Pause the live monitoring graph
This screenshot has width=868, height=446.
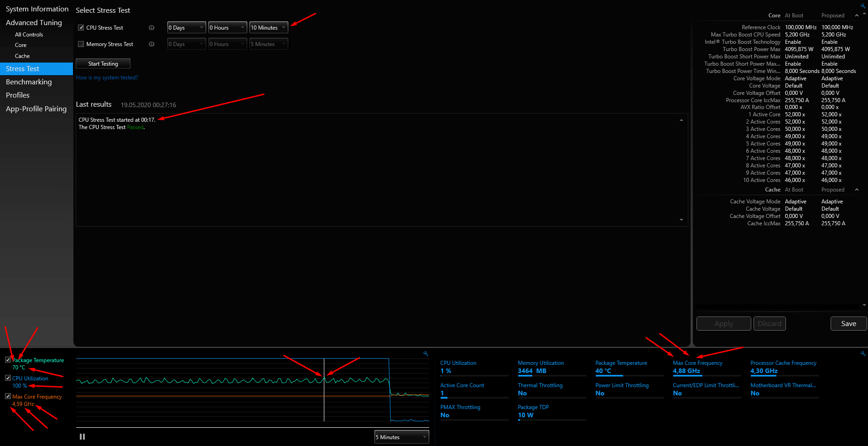click(82, 436)
